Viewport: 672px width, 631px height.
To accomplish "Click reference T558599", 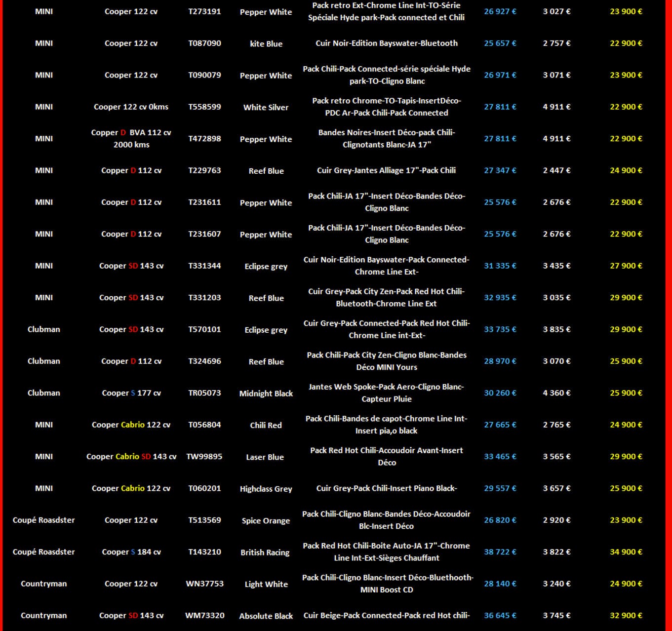I will [204, 107].
